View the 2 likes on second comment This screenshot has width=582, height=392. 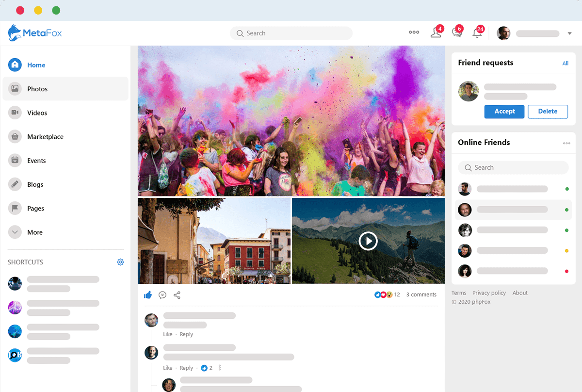[207, 368]
